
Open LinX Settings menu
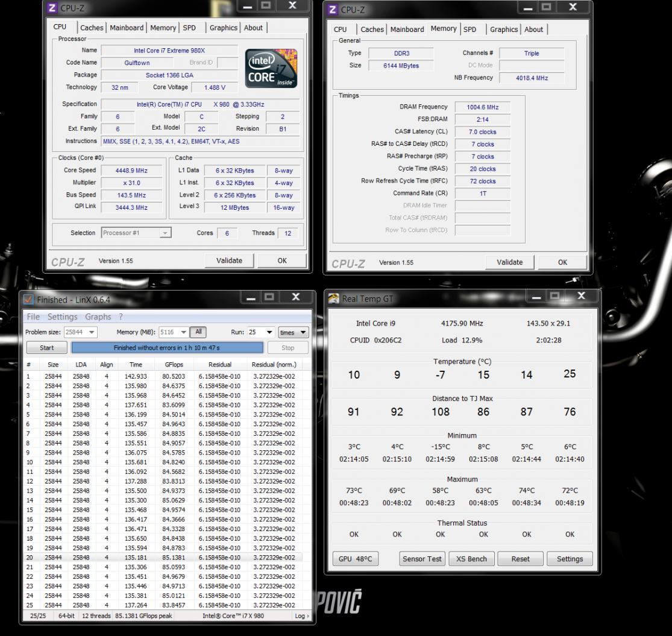pyautogui.click(x=62, y=316)
